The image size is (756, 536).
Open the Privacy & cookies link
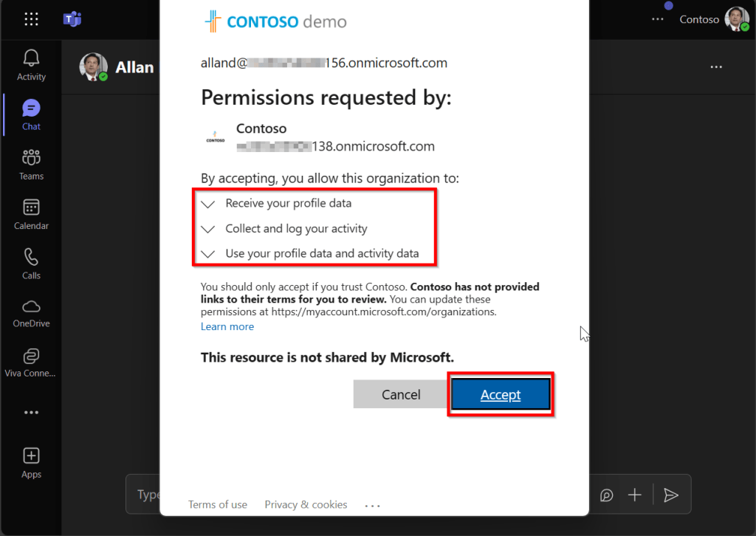click(306, 505)
